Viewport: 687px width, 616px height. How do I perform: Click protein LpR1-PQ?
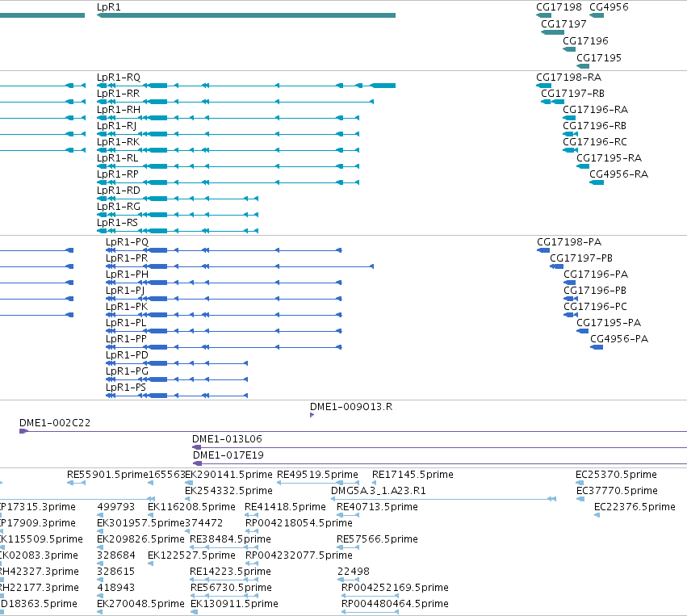pos(224,250)
